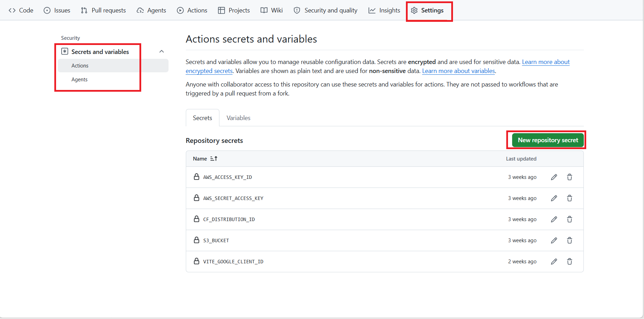Collapse the Secrets and variables section chevron
The height and width of the screenshot is (319, 644).
point(162,52)
